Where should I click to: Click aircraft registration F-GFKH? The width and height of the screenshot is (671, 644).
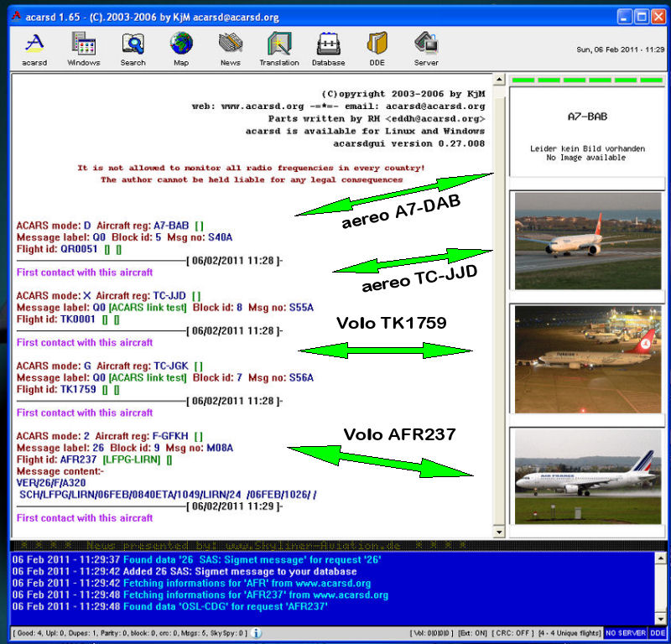[x=170, y=436]
